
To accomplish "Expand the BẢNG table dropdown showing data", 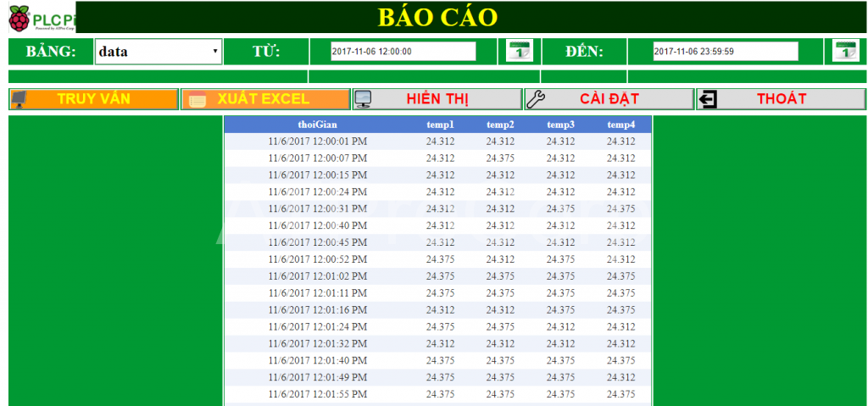I will click(x=158, y=52).
